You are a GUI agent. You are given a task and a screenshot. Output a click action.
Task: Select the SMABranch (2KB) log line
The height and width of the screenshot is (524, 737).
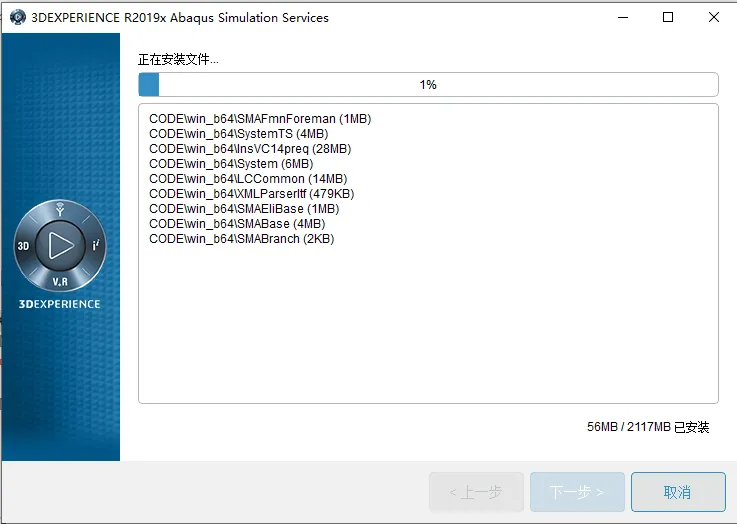point(242,239)
